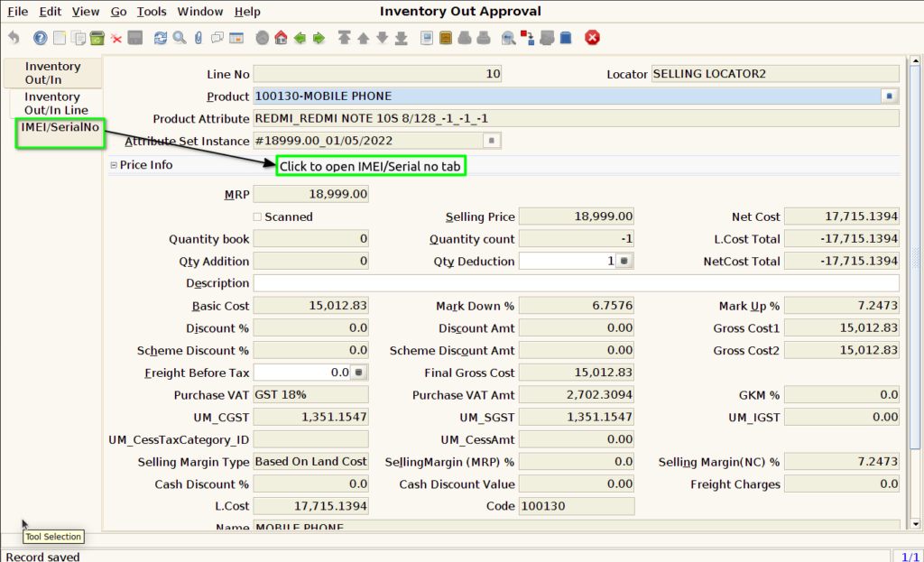
Task: Toggle the grid view toolbar icon
Action: [236, 38]
